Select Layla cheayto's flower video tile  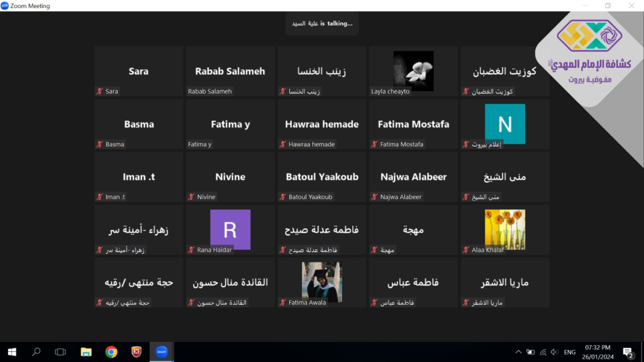[413, 71]
